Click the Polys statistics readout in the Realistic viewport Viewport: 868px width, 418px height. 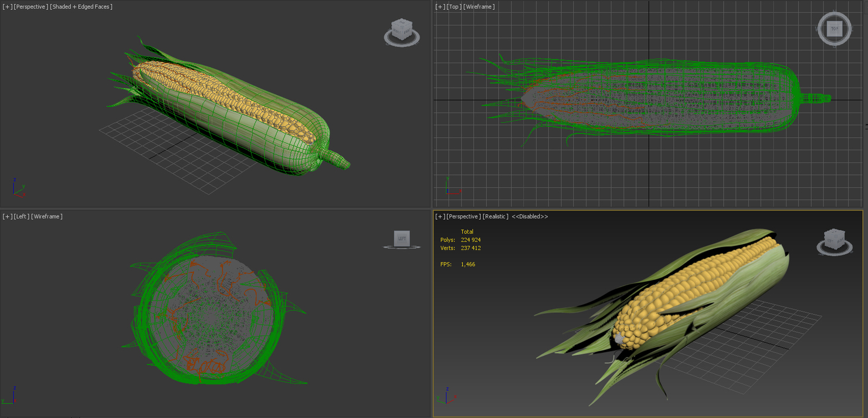460,240
